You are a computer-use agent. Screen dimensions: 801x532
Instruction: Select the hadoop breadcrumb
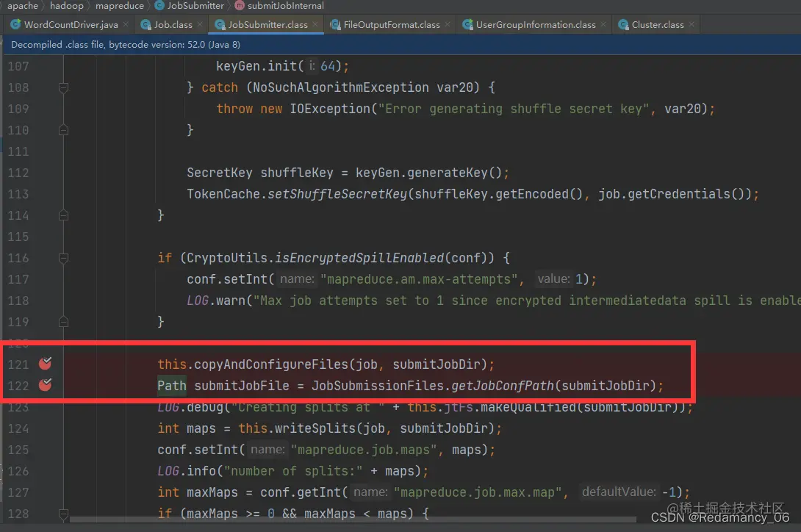pyautogui.click(x=66, y=6)
